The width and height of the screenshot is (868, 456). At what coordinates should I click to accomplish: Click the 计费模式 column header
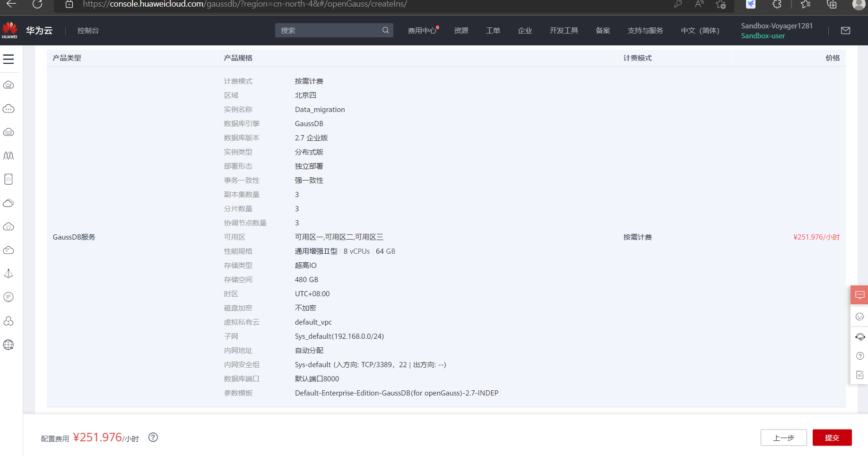637,58
